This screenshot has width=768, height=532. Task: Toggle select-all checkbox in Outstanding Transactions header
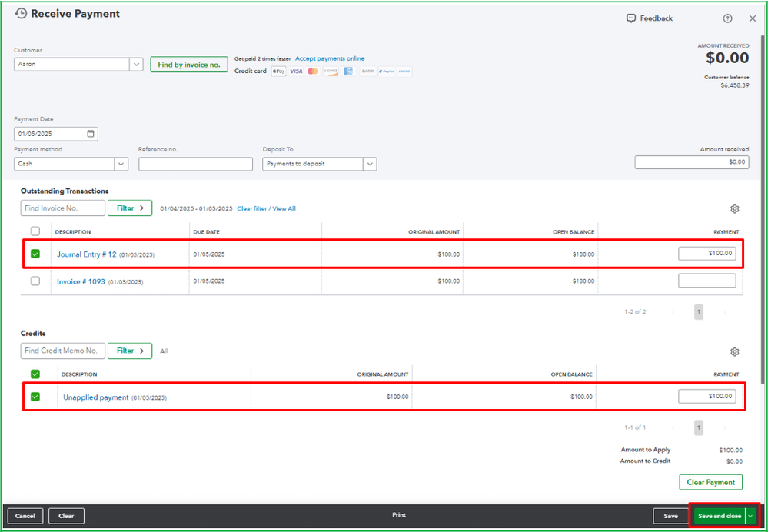[x=35, y=231]
